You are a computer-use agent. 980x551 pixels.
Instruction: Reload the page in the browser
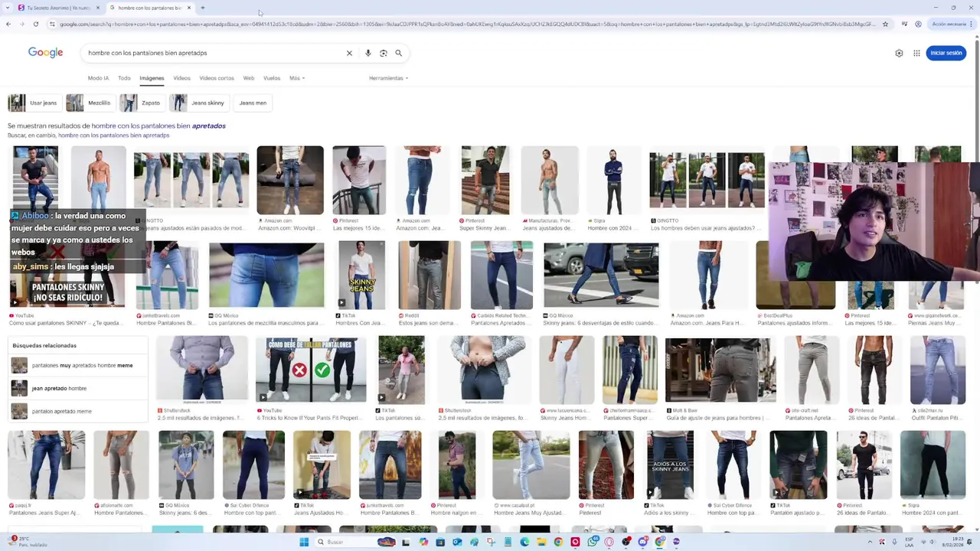click(x=36, y=24)
